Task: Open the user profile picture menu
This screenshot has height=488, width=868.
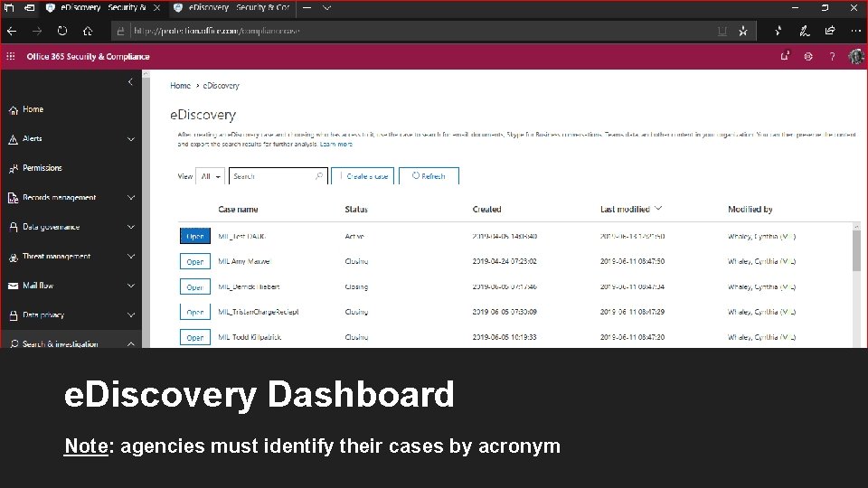Action: pos(856,56)
